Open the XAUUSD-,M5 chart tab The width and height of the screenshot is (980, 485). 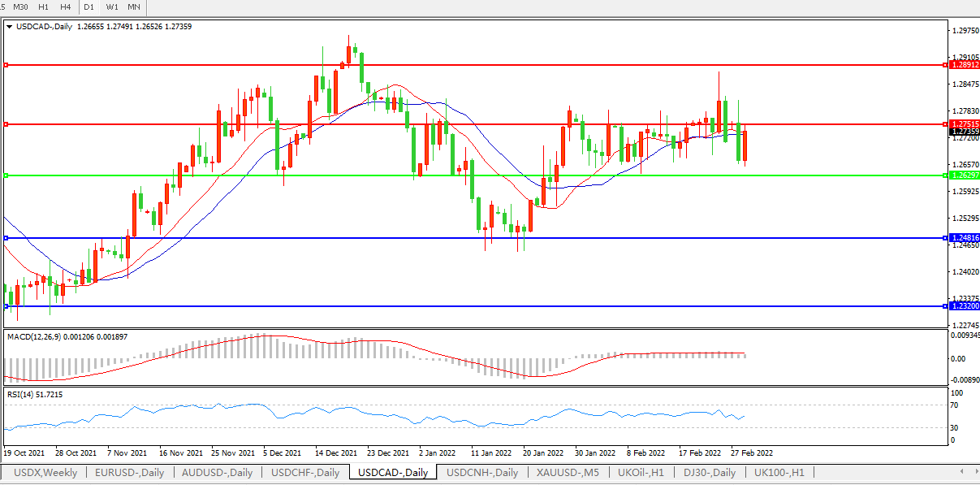567,472
